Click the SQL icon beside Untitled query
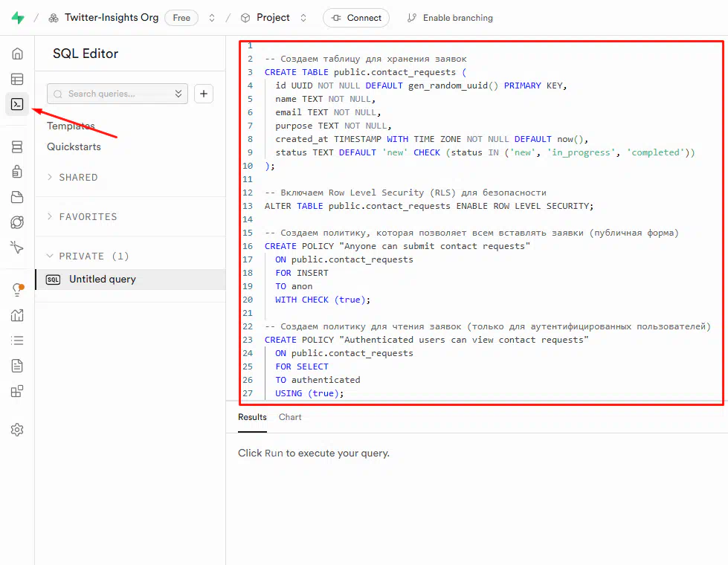Screen dimensions: 728x565 click(x=54, y=280)
